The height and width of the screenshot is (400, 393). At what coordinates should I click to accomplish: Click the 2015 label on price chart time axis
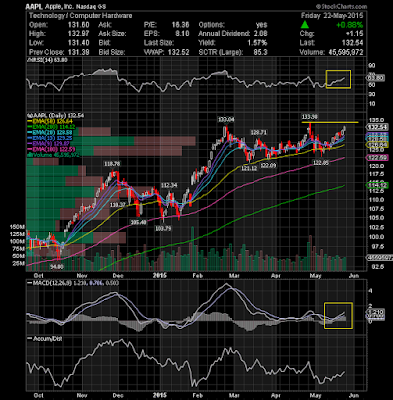[160, 276]
